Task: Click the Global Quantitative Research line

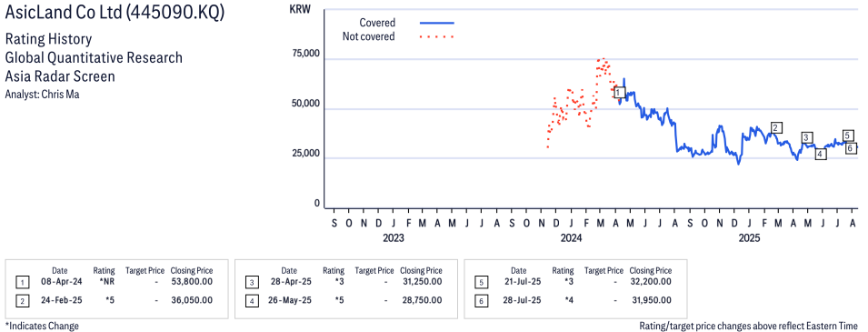Action: pyautogui.click(x=94, y=57)
